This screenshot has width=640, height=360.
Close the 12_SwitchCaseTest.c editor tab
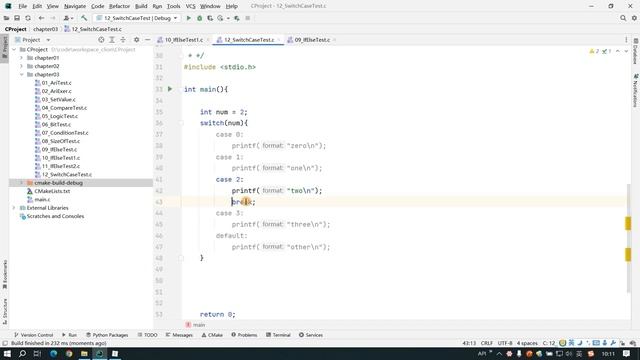[279, 40]
